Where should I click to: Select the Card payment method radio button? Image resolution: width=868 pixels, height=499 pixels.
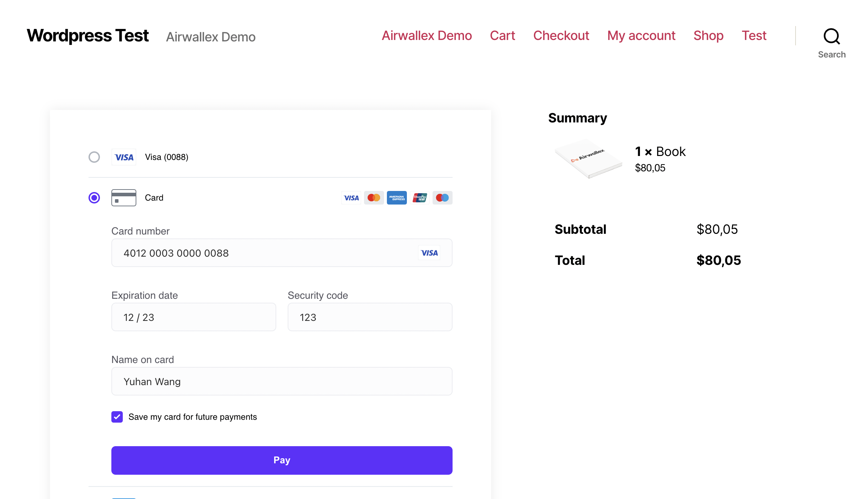click(94, 197)
